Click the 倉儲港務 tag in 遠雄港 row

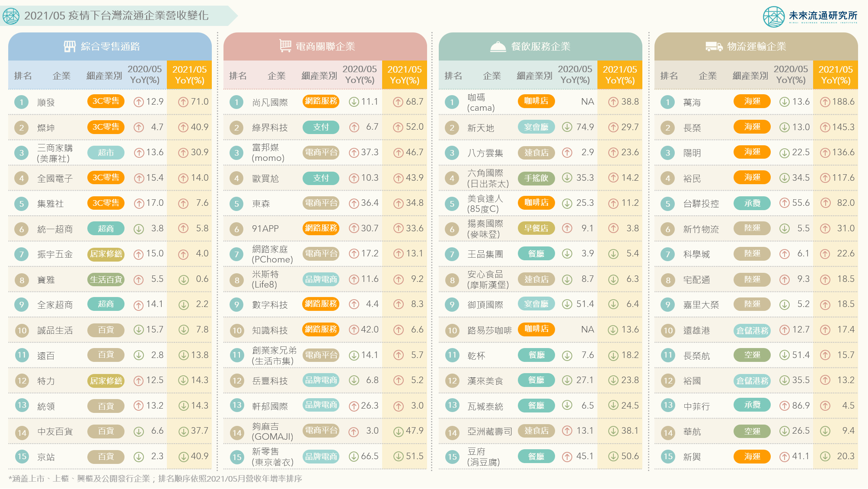tap(752, 331)
